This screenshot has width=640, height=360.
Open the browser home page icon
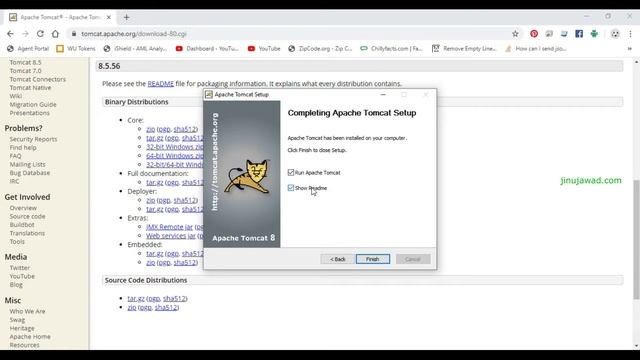(x=55, y=34)
